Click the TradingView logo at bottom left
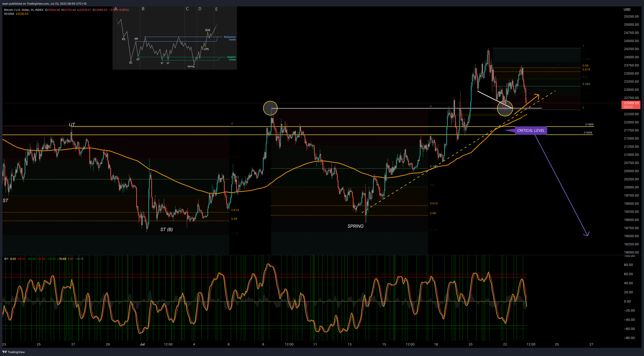 (x=13, y=352)
